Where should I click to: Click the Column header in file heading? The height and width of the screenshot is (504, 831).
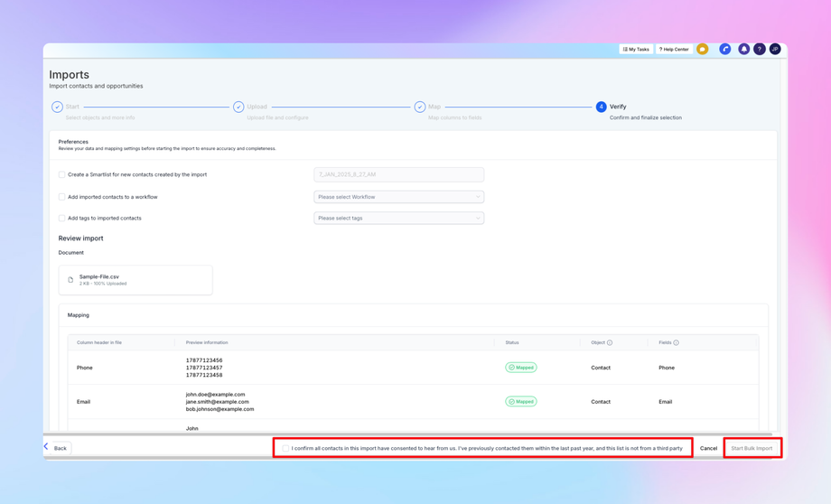tap(99, 342)
